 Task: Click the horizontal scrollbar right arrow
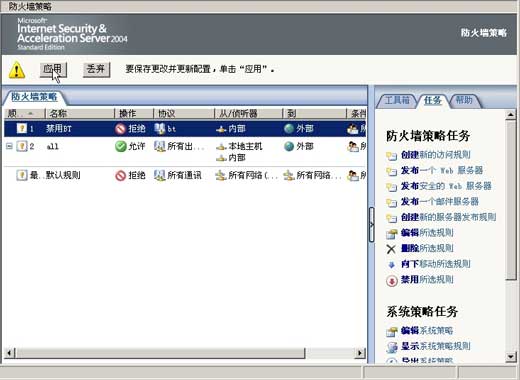(x=360, y=353)
